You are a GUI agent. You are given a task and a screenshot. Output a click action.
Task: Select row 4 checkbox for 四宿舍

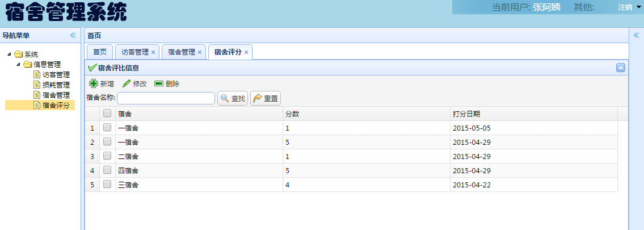107,170
